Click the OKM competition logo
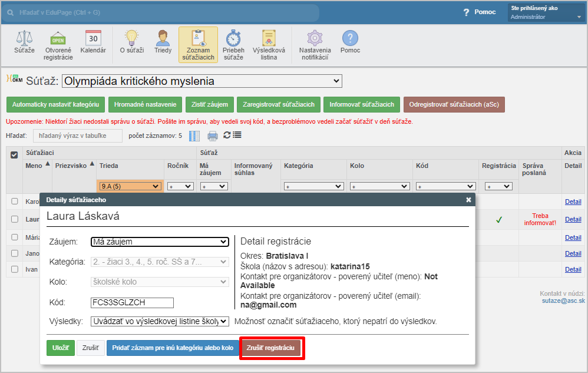Screen dimensions: 588x373 (x=15, y=79)
